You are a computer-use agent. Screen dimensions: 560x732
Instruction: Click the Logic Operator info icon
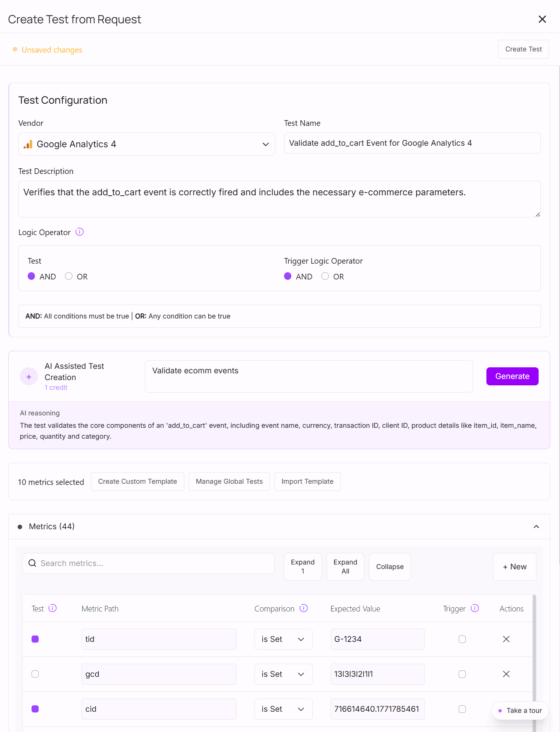click(x=80, y=232)
